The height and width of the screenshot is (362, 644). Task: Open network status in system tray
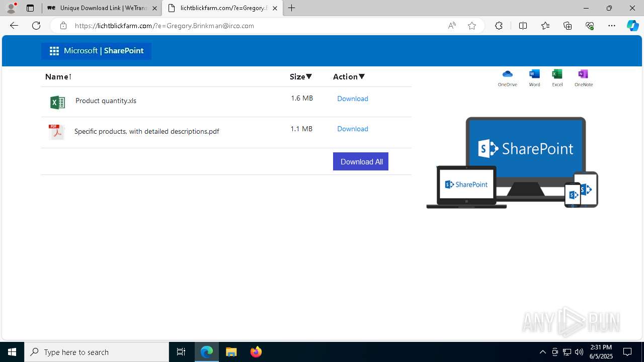pyautogui.click(x=567, y=352)
